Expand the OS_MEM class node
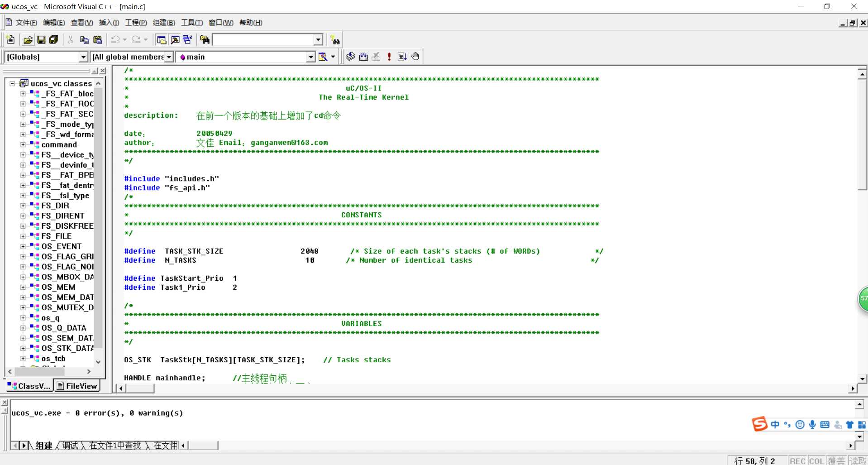The image size is (868, 465). click(23, 287)
